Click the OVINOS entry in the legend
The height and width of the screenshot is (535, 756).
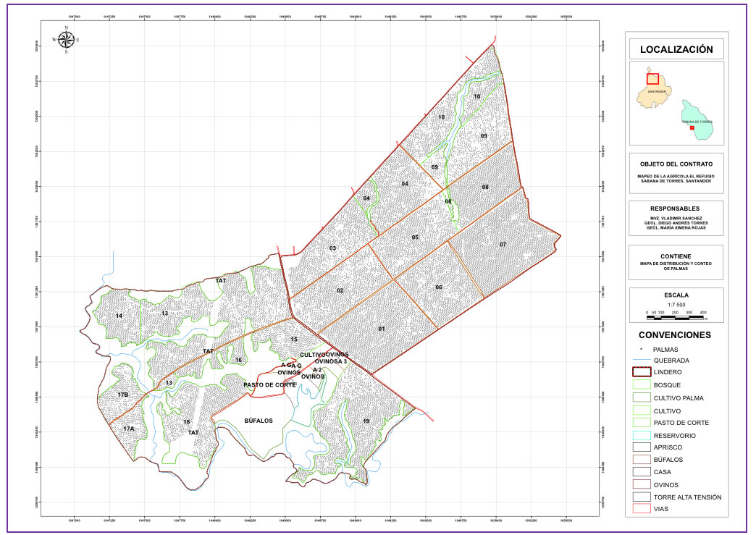click(x=665, y=485)
